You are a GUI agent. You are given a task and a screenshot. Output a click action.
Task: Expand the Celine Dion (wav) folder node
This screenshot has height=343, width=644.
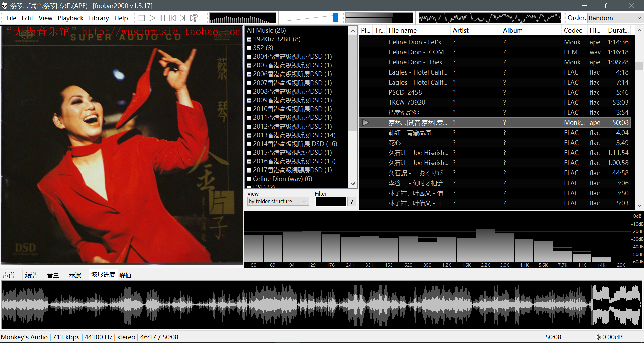coord(249,179)
